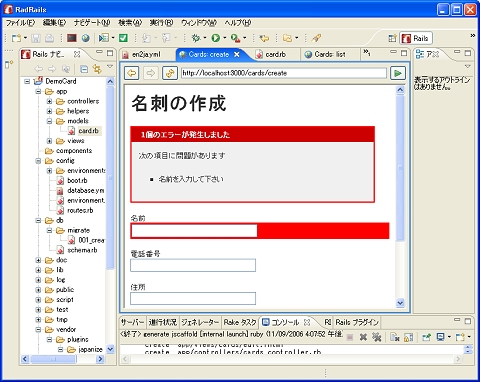
Task: Click the Open Console icon
Action: 460,337
